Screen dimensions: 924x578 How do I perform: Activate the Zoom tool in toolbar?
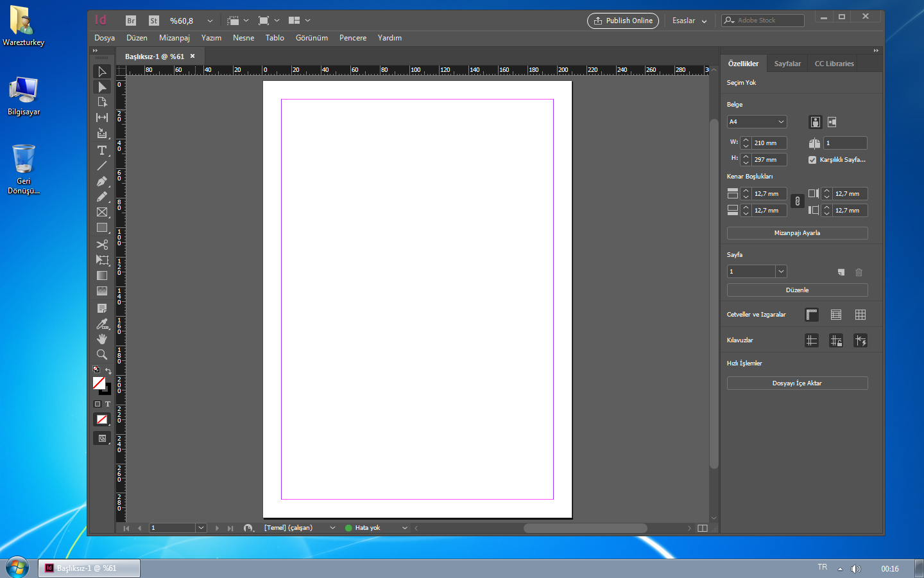[x=101, y=355]
